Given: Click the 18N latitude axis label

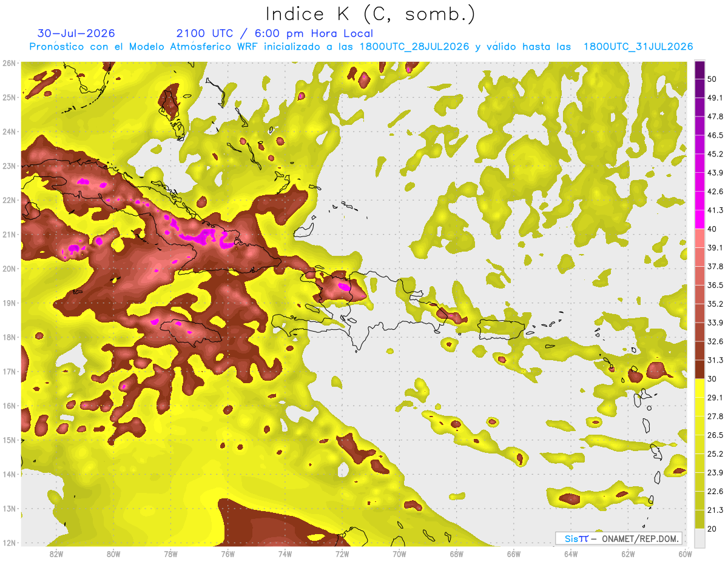Looking at the screenshot, I should (8, 337).
